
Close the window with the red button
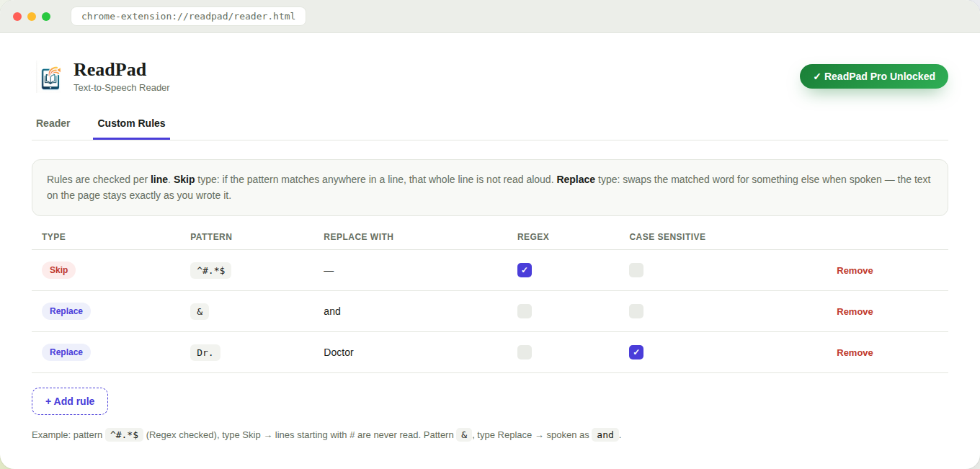(x=17, y=17)
